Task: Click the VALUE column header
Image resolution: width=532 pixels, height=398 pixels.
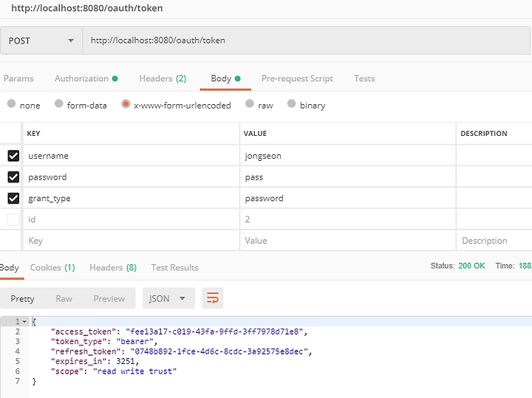Action: [255, 134]
